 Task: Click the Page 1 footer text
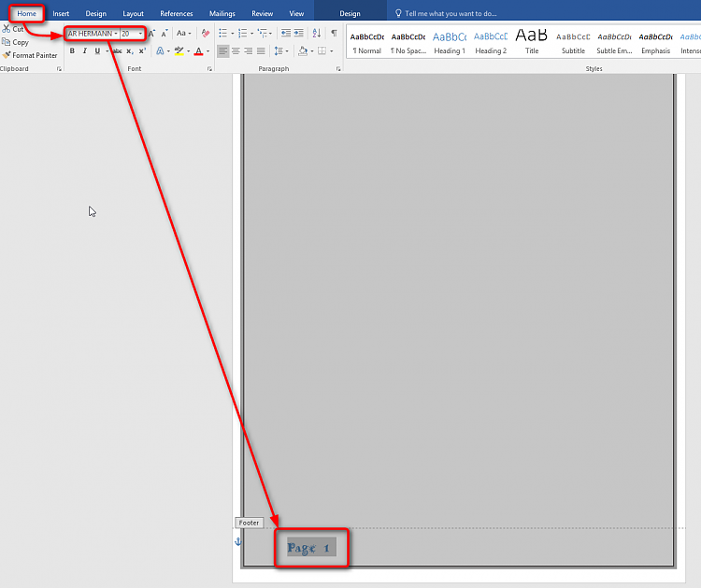309,548
